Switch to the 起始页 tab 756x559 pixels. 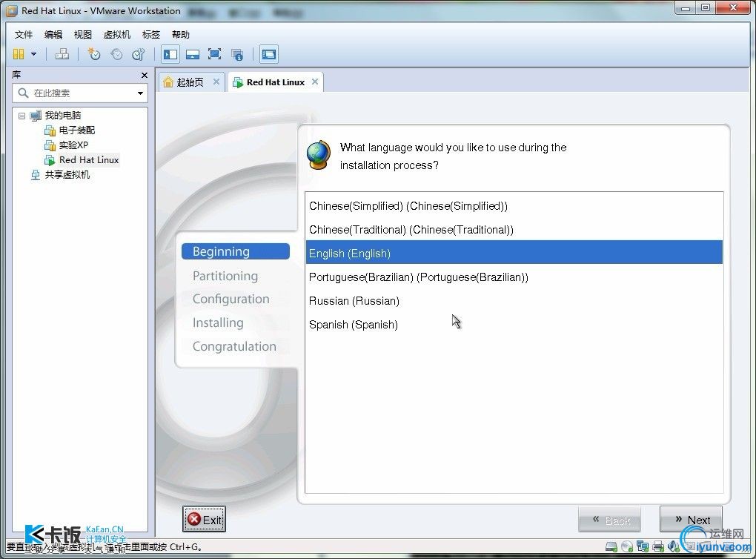click(x=190, y=82)
